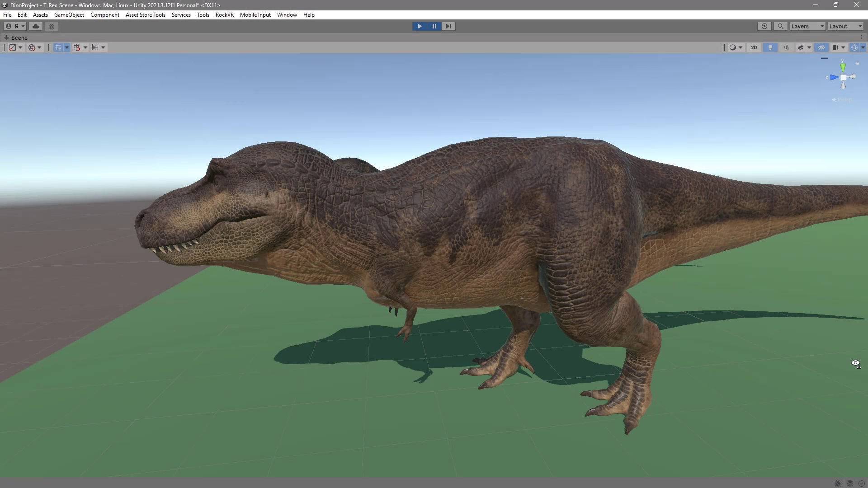
Task: Click the gray bottom cone of gizmo
Action: point(843,85)
